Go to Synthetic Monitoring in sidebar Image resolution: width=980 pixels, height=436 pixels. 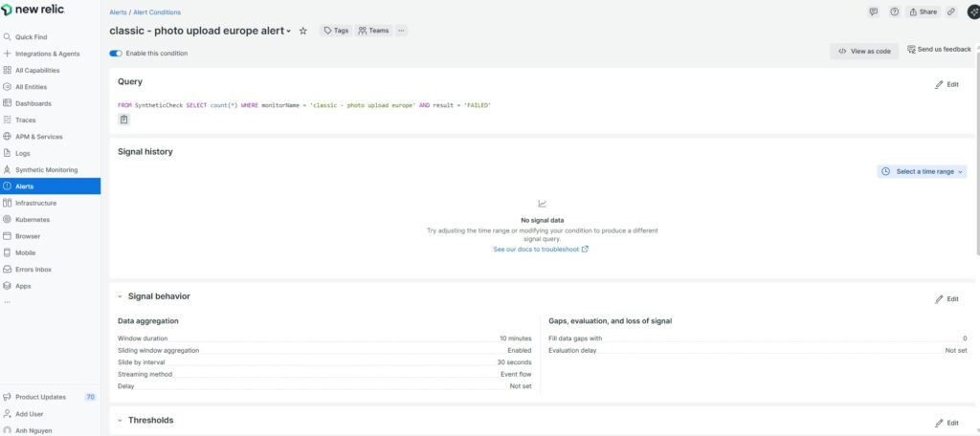47,169
